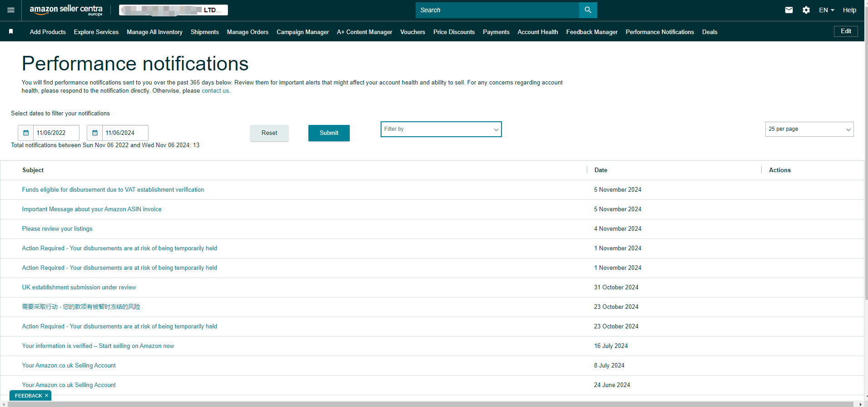Open the Payments menu item
Viewport: 868px width, 407px height.
point(496,32)
